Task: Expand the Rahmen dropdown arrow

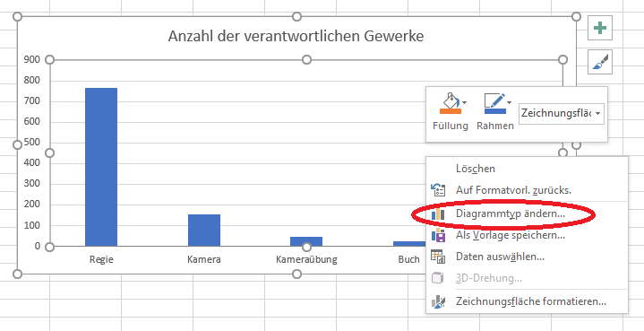Action: 510,103
